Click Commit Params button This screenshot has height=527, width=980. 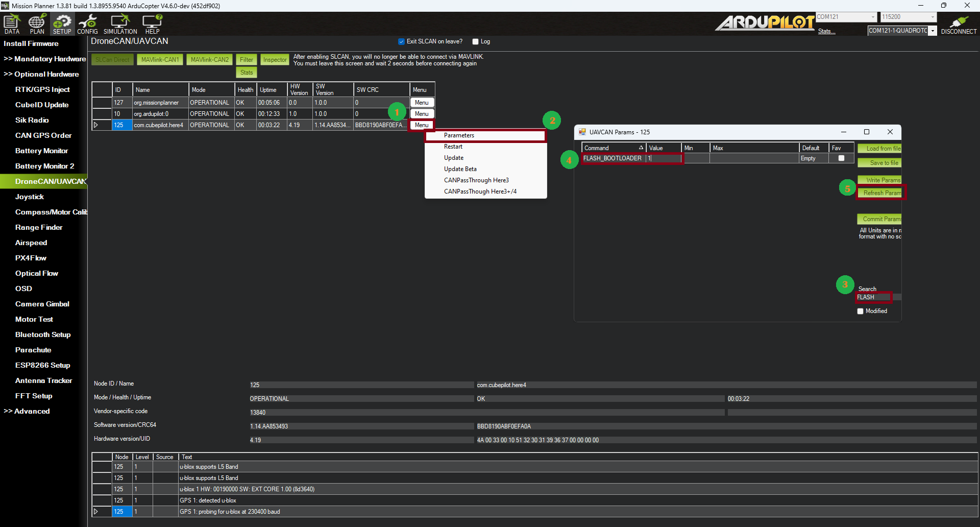[x=879, y=219]
